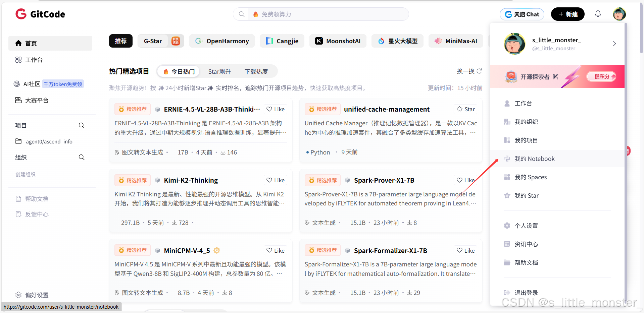Select the G-Star category tab
The height and width of the screenshot is (313, 644).
coord(161,41)
